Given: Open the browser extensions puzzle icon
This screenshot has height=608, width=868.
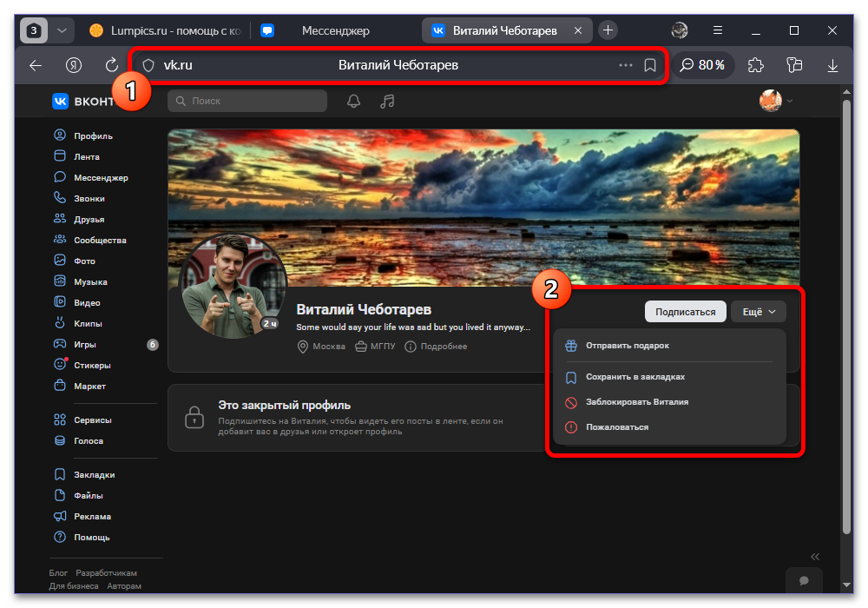Looking at the screenshot, I should (x=756, y=65).
